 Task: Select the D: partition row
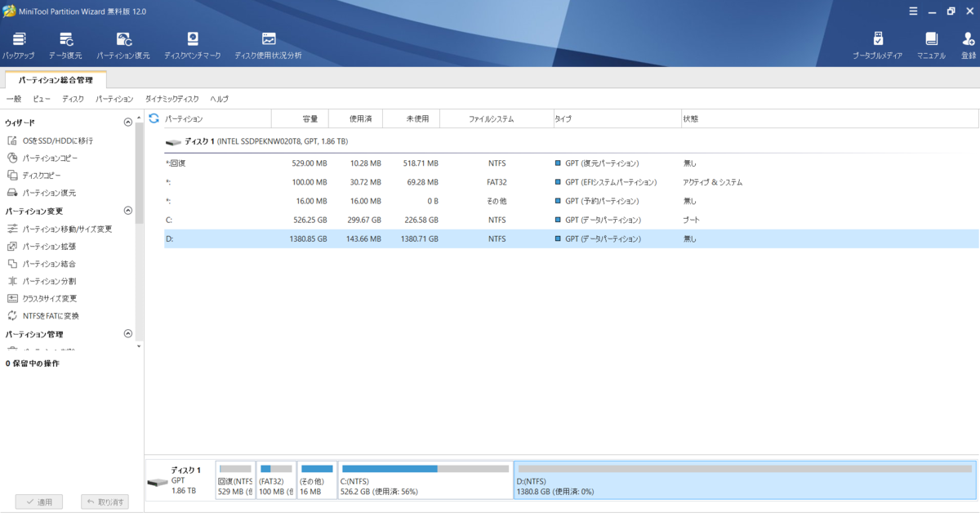571,238
